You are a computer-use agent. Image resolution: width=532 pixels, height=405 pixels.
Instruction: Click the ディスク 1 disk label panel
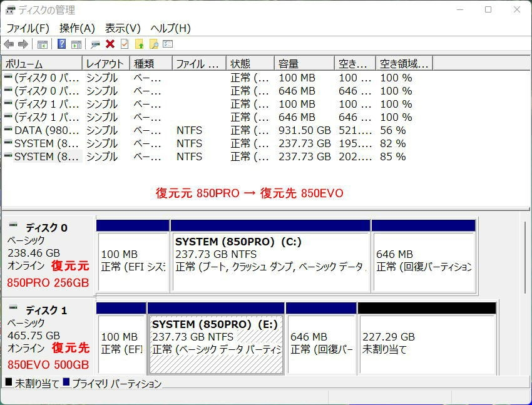(49, 337)
